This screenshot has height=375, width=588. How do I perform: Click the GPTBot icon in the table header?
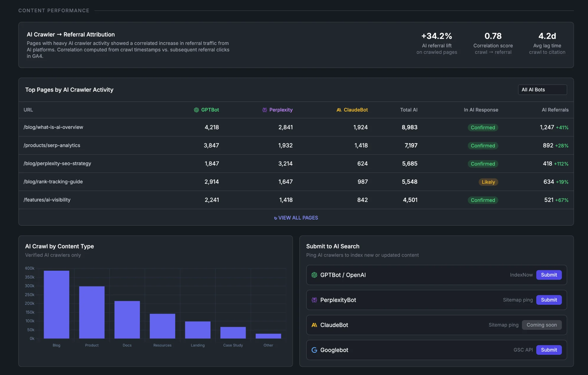(196, 110)
